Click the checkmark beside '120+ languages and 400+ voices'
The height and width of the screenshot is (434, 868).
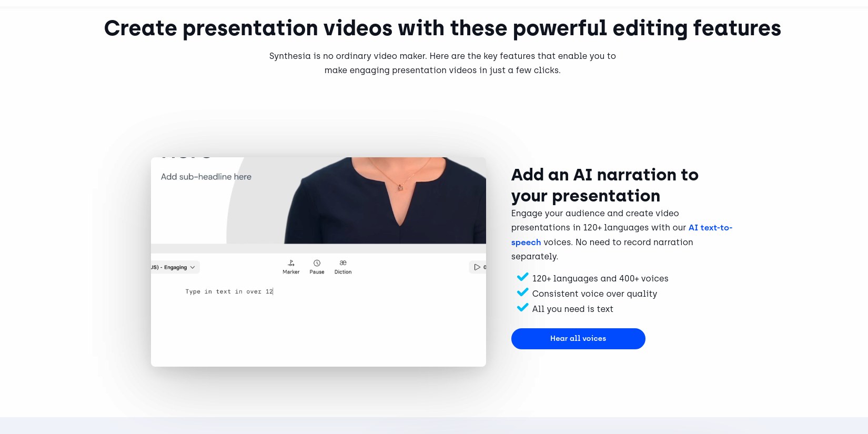click(x=522, y=277)
